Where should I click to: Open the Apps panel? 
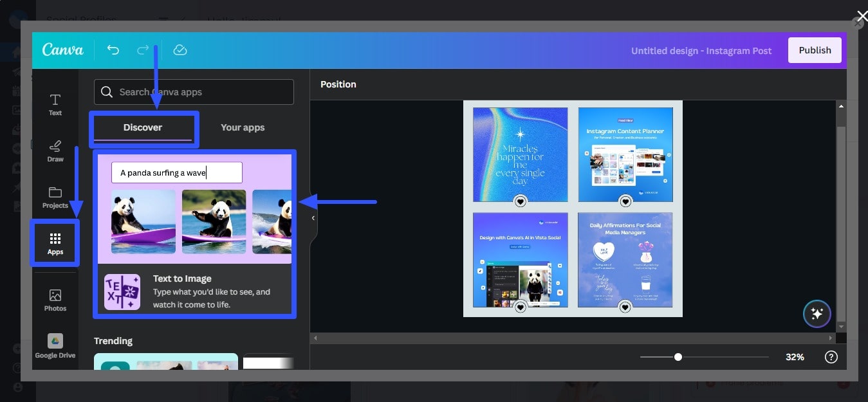(55, 242)
